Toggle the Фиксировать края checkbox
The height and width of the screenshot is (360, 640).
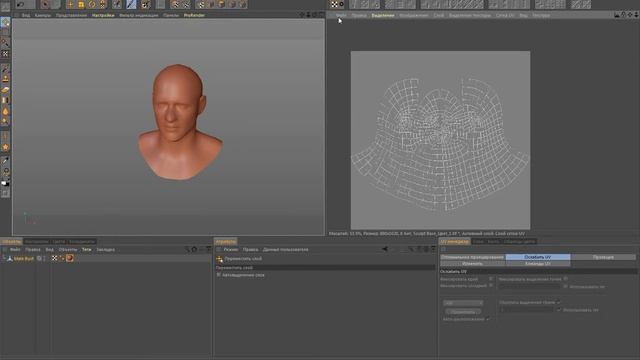(491, 279)
